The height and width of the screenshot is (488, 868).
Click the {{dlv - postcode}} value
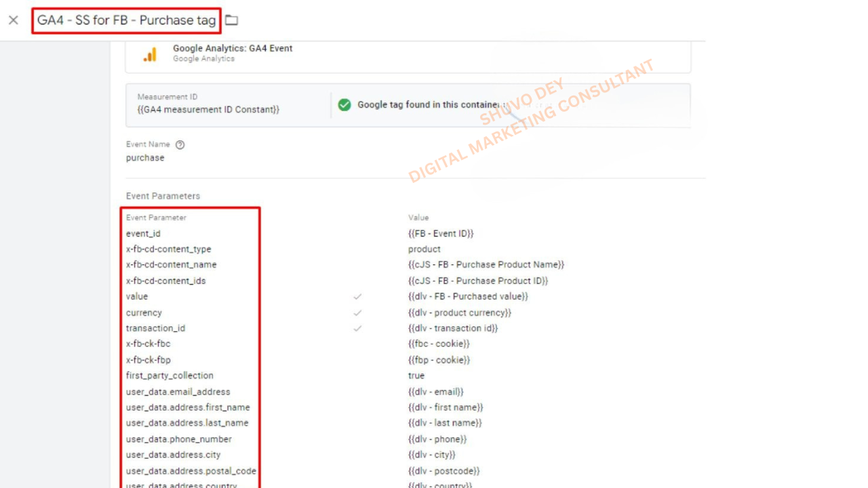[444, 471]
